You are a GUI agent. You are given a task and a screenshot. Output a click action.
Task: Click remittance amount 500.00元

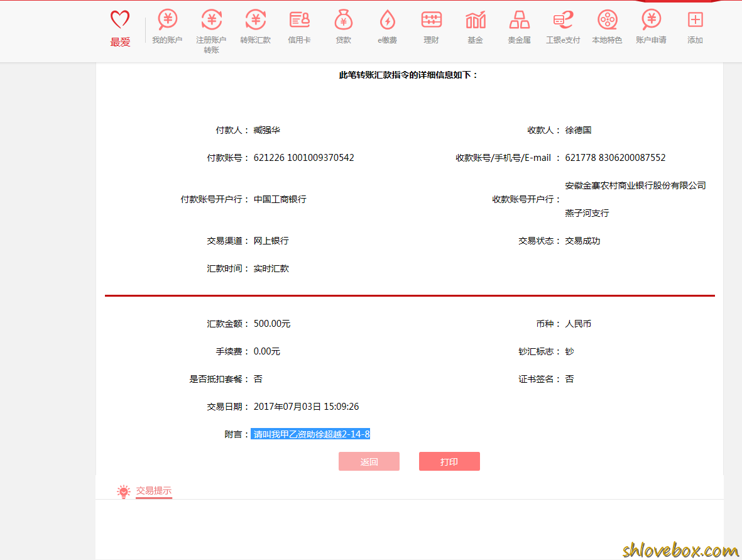click(x=272, y=324)
